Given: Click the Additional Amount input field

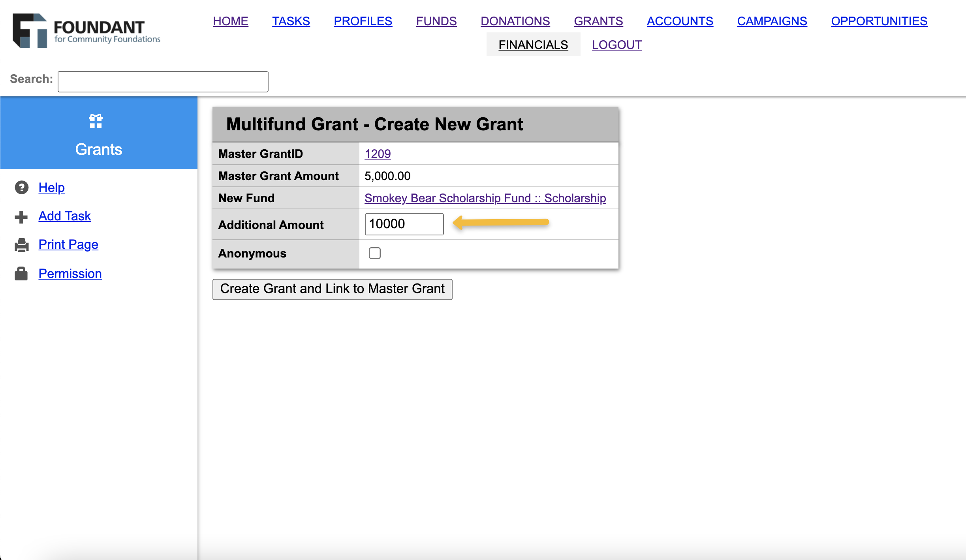Looking at the screenshot, I should coord(404,224).
